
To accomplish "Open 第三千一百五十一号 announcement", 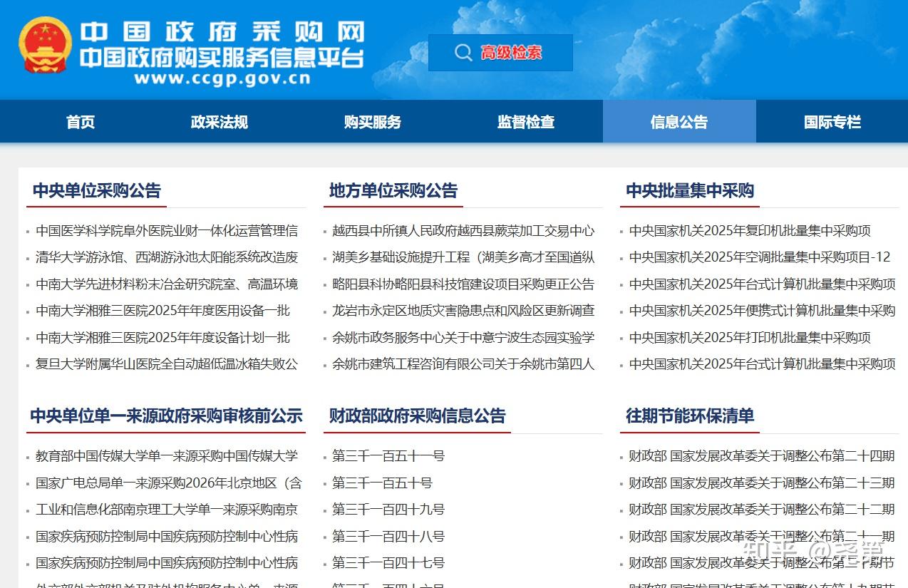I will (388, 456).
